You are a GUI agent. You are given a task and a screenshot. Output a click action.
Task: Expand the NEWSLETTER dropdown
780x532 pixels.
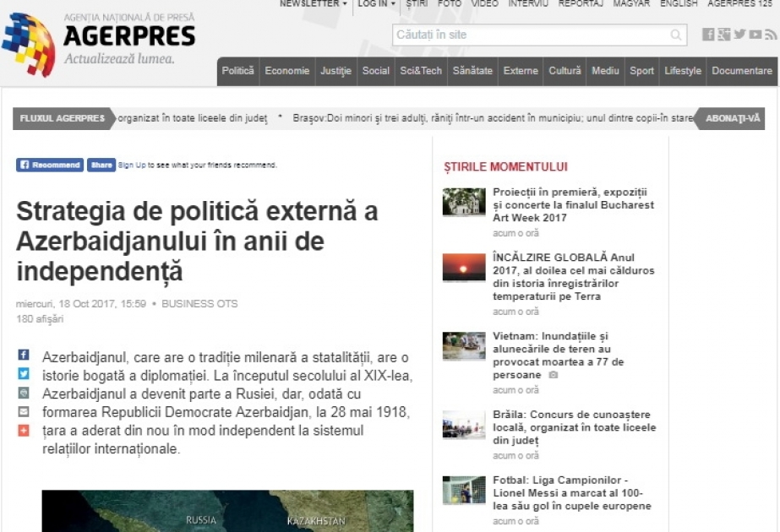tap(313, 4)
